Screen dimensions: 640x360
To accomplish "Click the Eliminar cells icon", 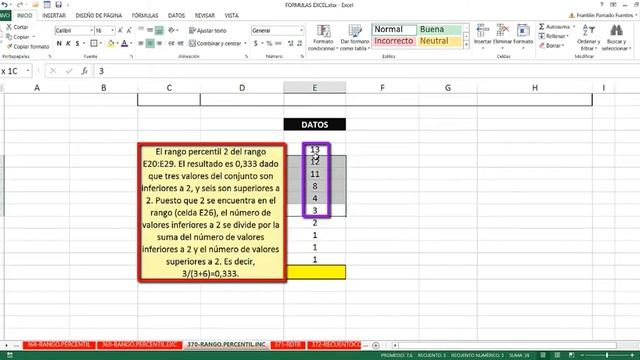I will point(502,31).
